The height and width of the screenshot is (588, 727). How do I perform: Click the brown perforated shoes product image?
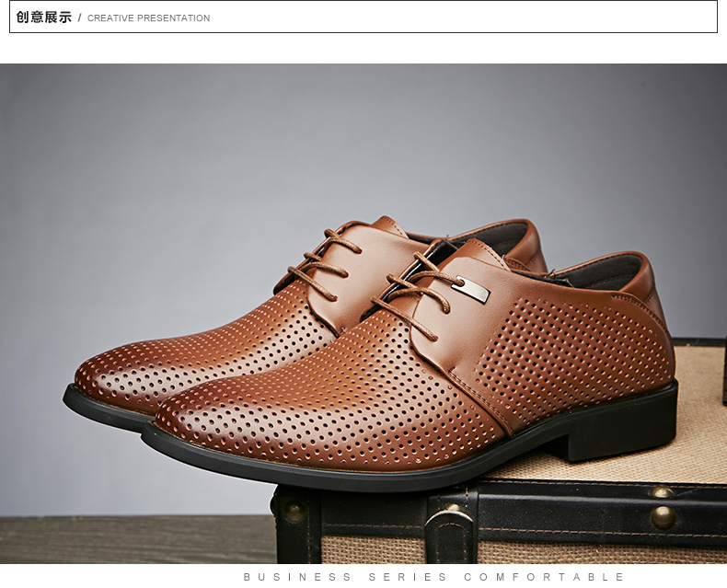coord(363,314)
